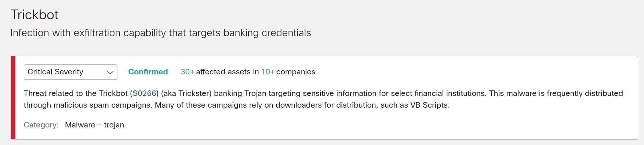Select the Malware - trojan category value
The width and height of the screenshot is (644, 145).
pyautogui.click(x=95, y=125)
